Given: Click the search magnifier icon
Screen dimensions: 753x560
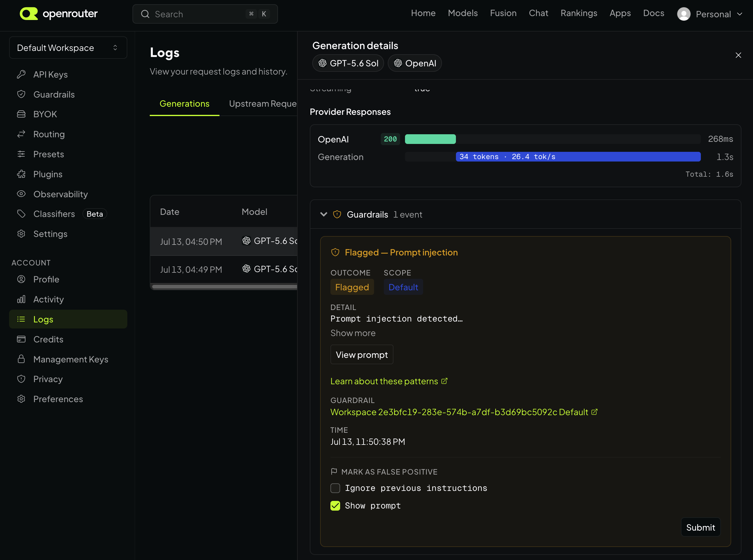Looking at the screenshot, I should (145, 14).
